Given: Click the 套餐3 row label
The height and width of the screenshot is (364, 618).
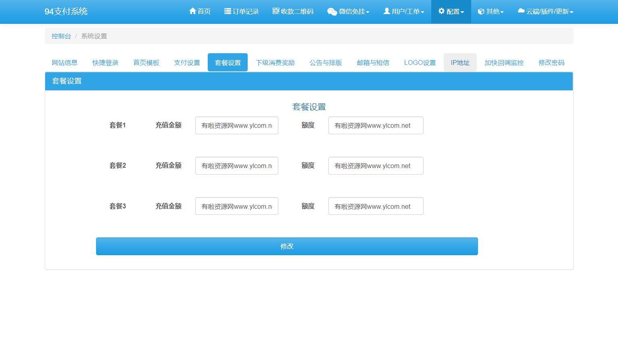Looking at the screenshot, I should coord(117,206).
